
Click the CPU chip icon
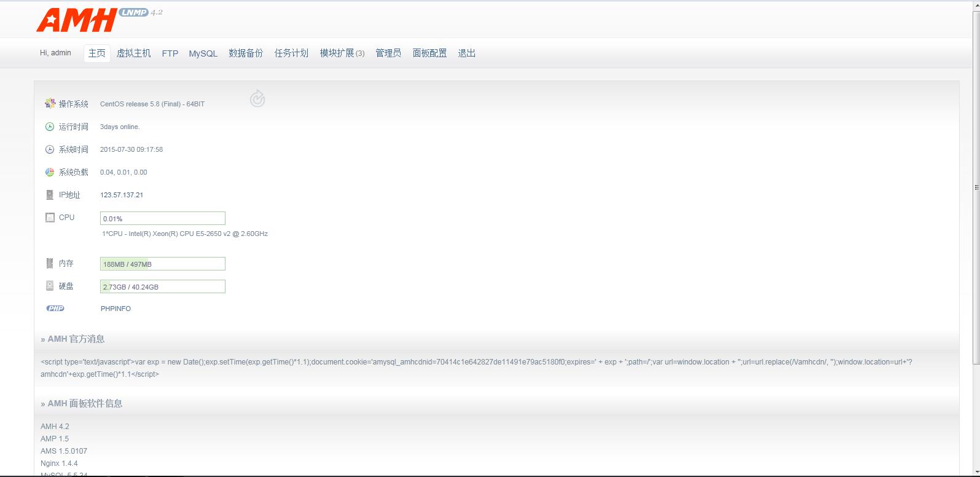[x=50, y=218]
